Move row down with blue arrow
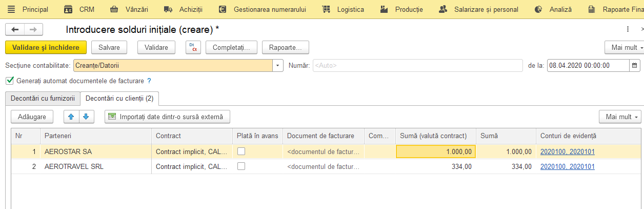The height and width of the screenshot is (209, 644). pyautogui.click(x=86, y=117)
